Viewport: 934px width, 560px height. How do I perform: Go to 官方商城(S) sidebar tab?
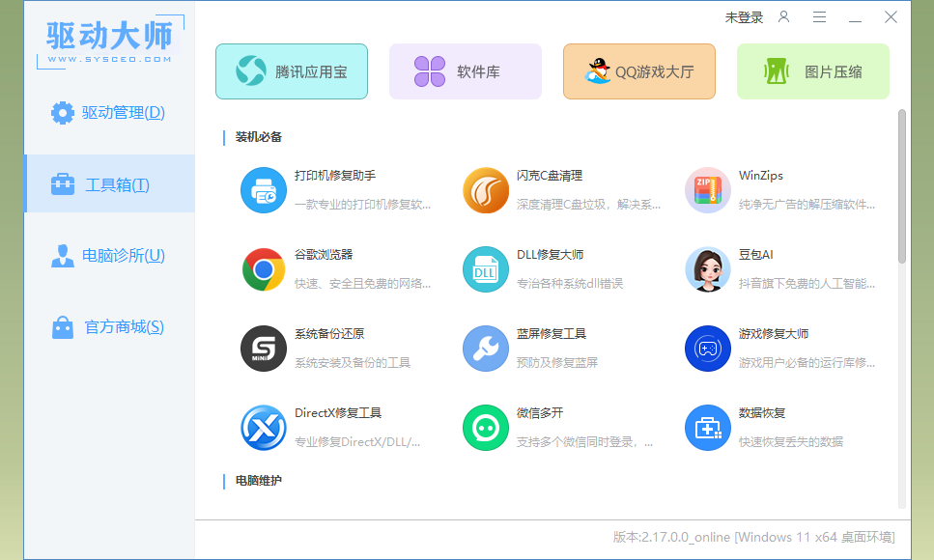[109, 327]
